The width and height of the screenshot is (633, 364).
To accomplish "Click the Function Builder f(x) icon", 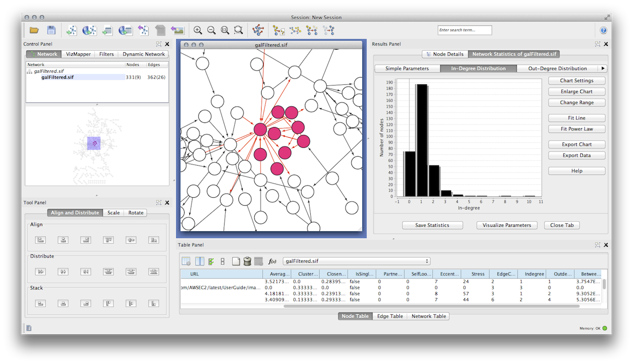I will [273, 261].
